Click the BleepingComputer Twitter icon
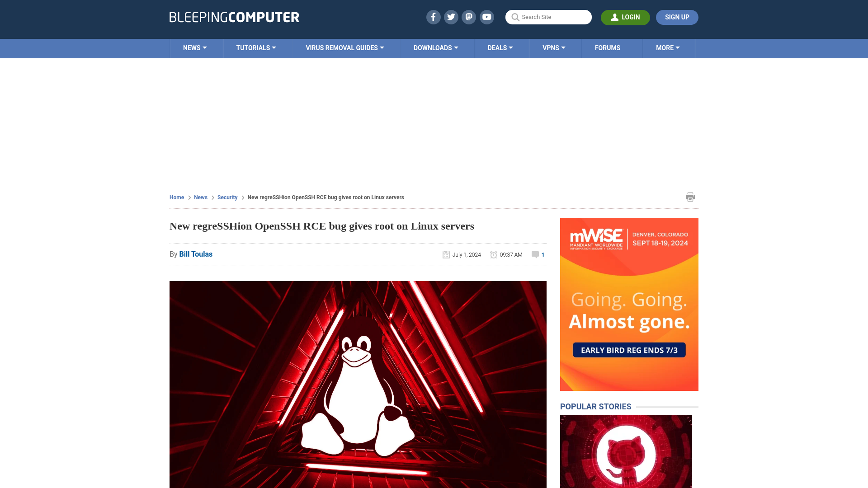Screen dimensions: 868x488 (451, 17)
